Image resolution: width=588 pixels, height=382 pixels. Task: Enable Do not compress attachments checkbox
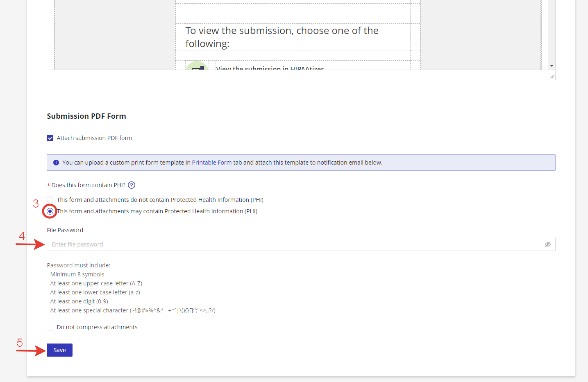click(x=50, y=327)
